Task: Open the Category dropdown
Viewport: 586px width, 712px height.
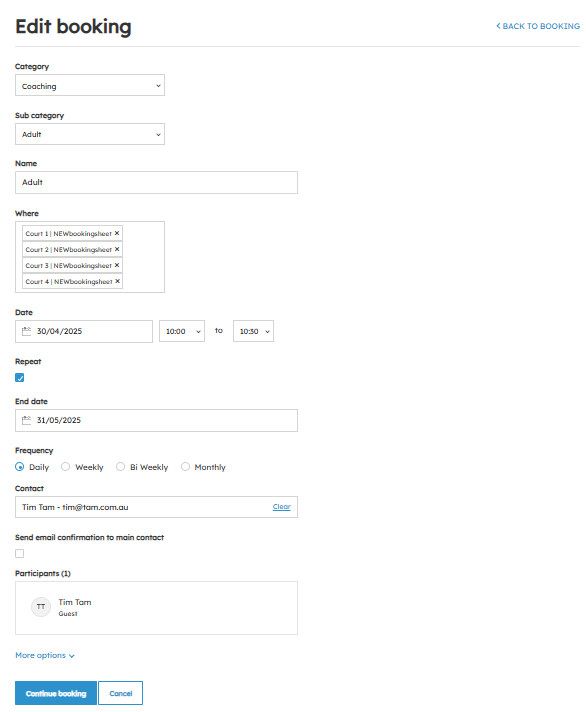Action: (x=90, y=85)
